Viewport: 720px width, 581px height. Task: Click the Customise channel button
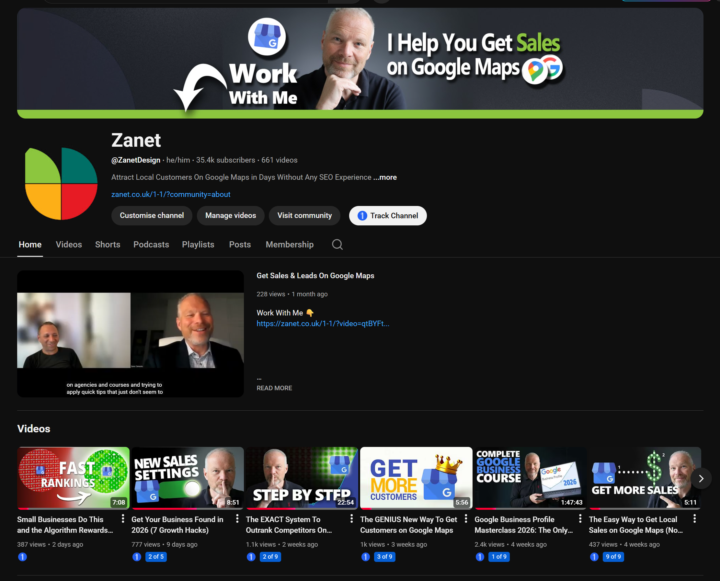(x=152, y=215)
